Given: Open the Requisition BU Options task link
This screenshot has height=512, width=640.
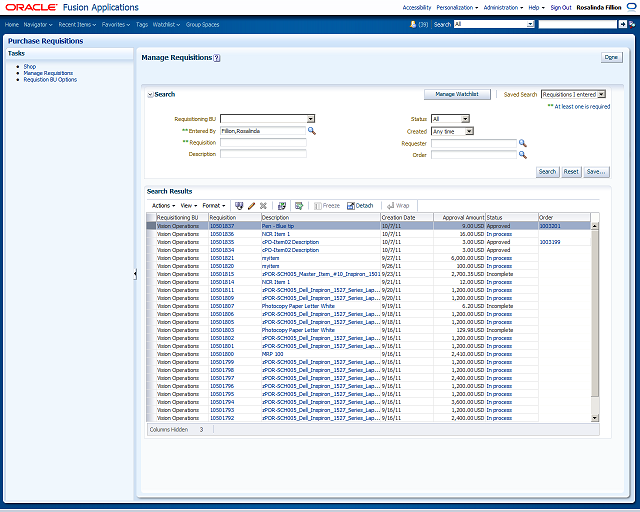Looking at the screenshot, I should [50, 80].
